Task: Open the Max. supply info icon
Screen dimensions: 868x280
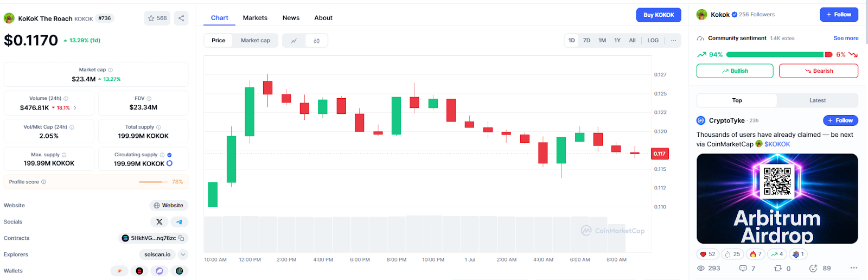Action: click(x=64, y=155)
